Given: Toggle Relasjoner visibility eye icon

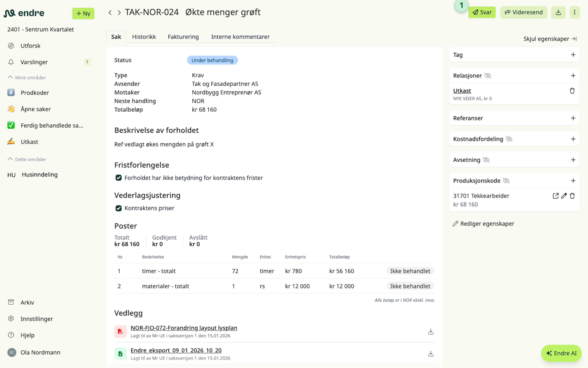Looking at the screenshot, I should 488,76.
